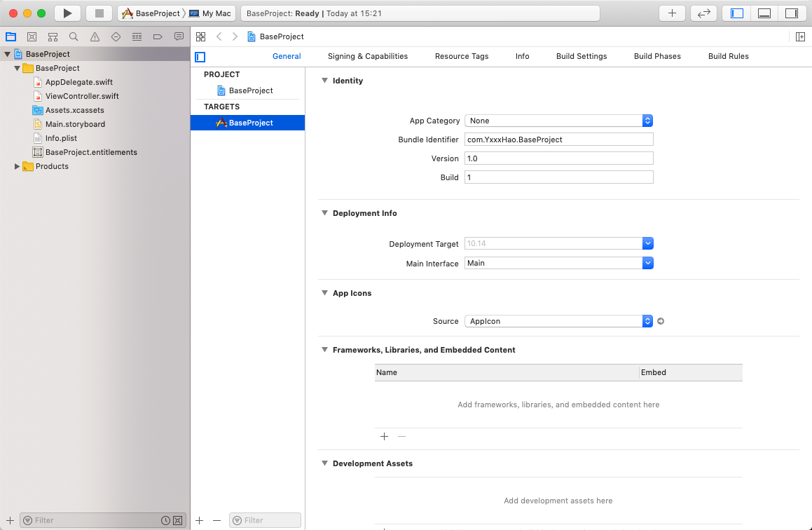Click the Build number field

click(559, 177)
